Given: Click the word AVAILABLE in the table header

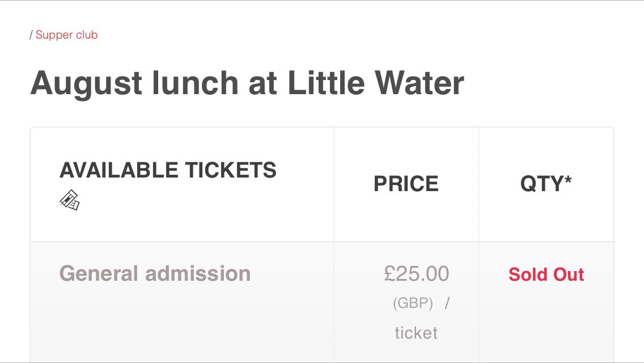Looking at the screenshot, I should coord(118,170).
